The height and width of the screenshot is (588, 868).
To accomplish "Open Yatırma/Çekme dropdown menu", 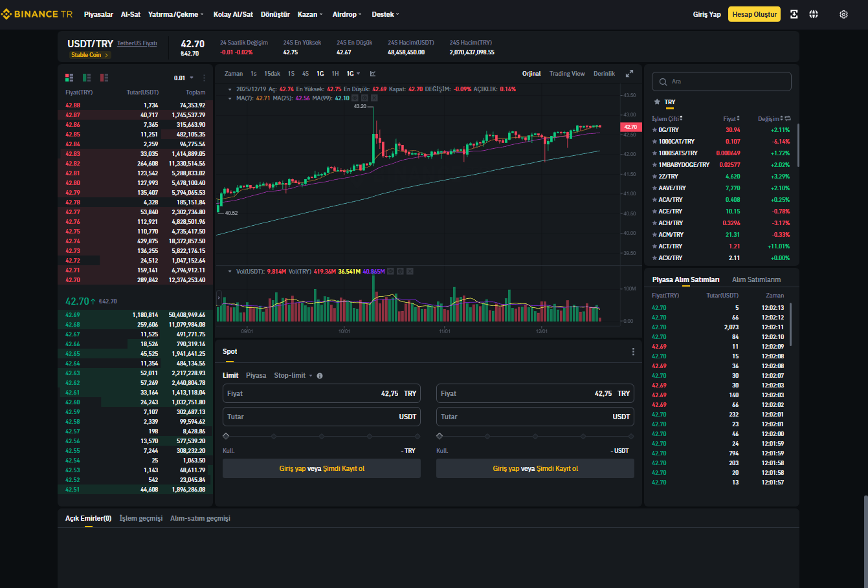I will click(x=175, y=14).
